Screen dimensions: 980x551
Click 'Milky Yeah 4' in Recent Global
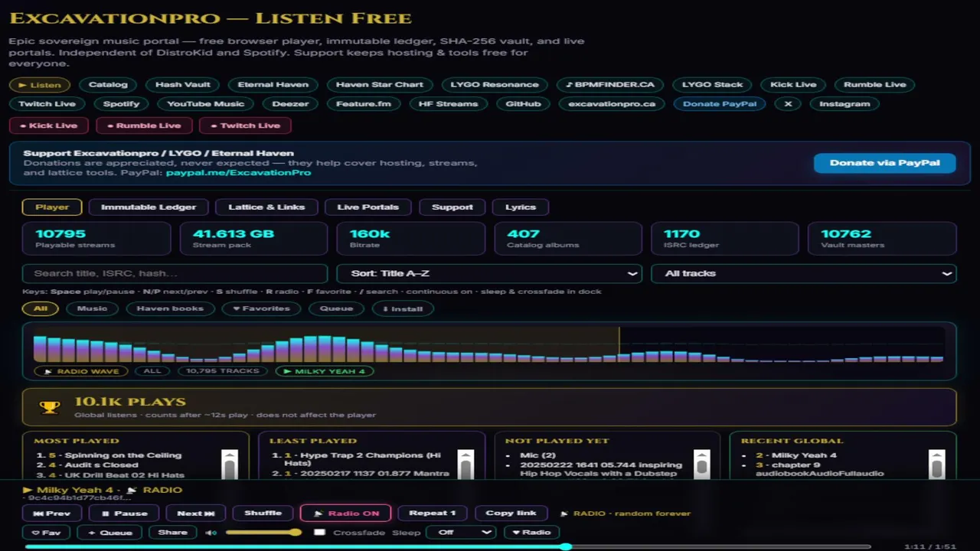click(804, 455)
